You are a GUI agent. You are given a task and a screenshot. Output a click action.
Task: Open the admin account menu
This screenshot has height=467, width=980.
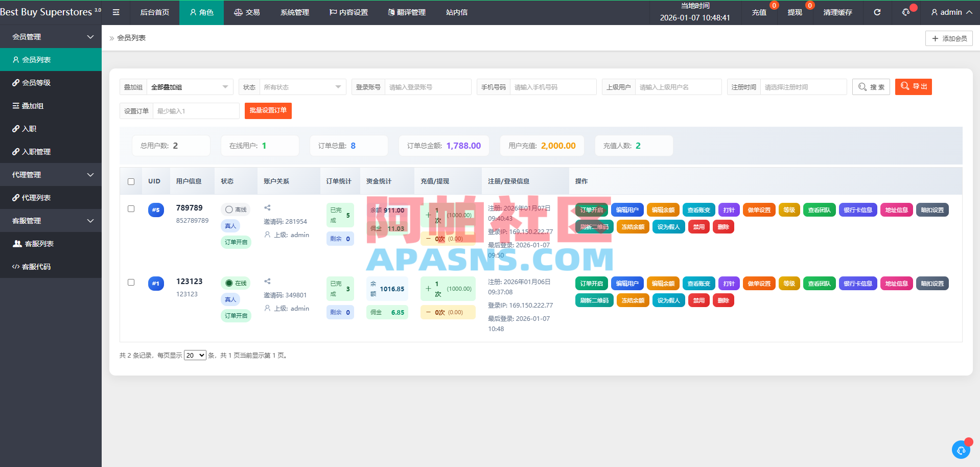point(951,12)
